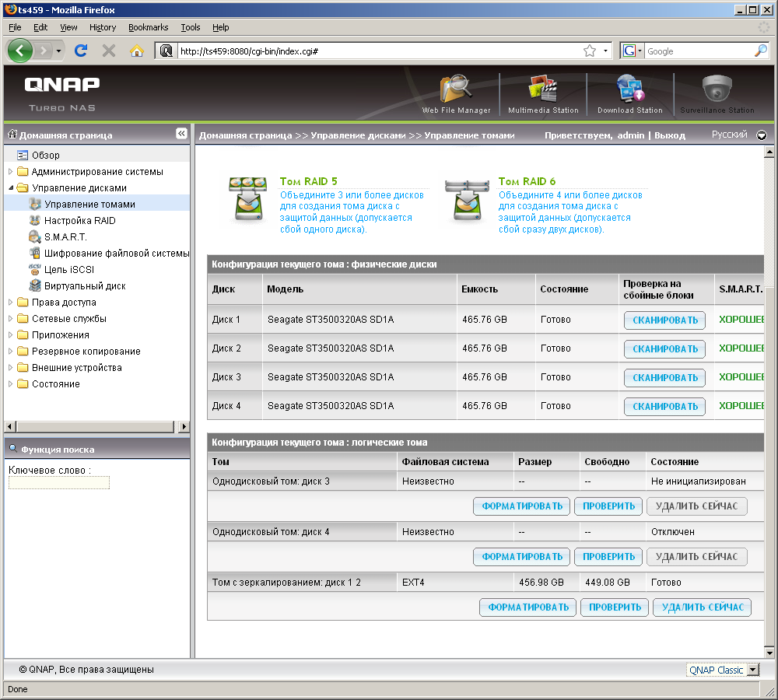Open the Edit menu

point(40,27)
